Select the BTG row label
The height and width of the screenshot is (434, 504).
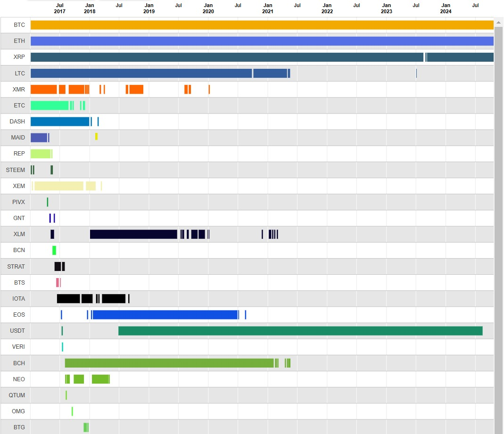tap(19, 427)
